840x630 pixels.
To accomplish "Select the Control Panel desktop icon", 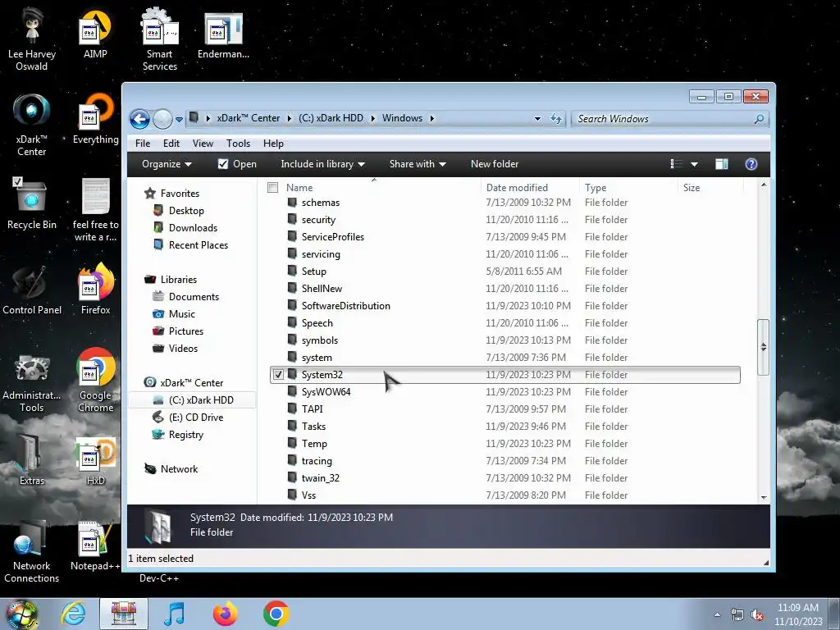I will point(32,290).
